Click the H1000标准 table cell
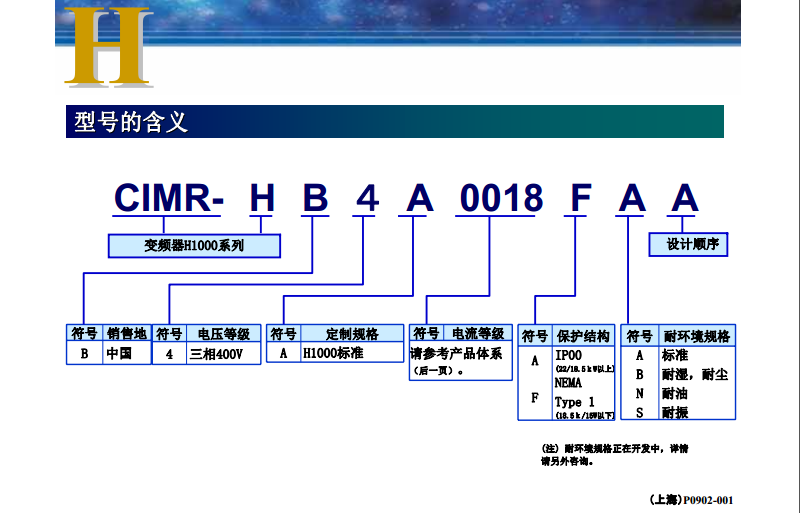 [x=333, y=354]
